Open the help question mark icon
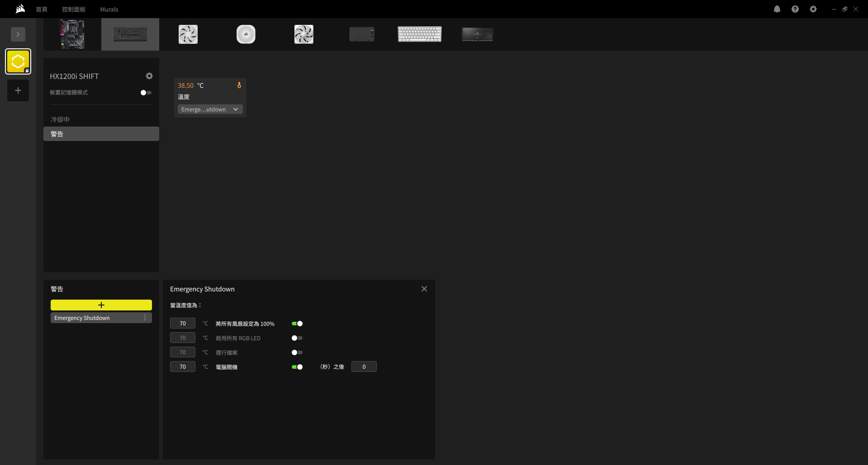The height and width of the screenshot is (465, 868). click(x=795, y=9)
